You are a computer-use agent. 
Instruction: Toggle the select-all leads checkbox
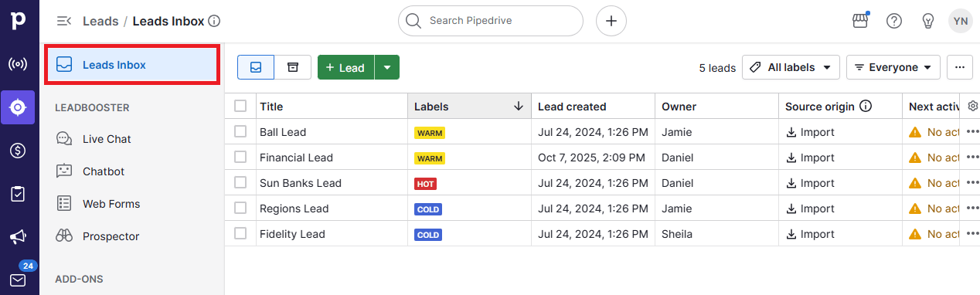tap(240, 106)
